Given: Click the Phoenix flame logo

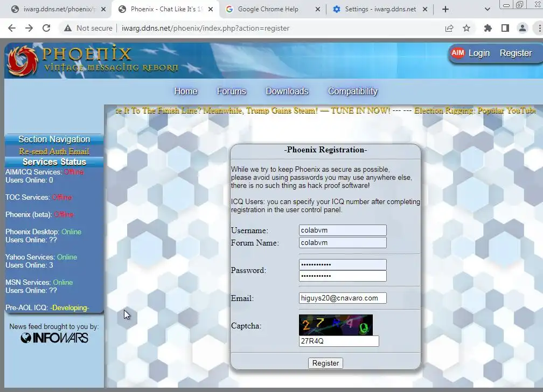Looking at the screenshot, I should pos(22,61).
